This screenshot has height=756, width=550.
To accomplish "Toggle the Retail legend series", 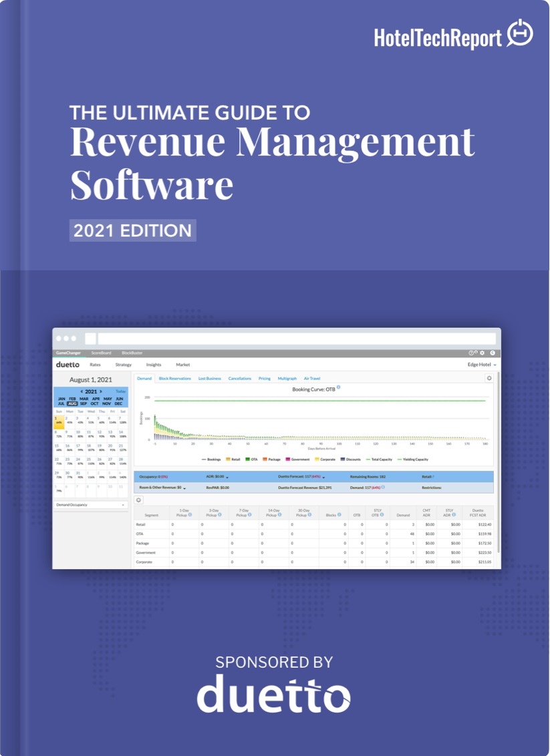I will click(233, 459).
